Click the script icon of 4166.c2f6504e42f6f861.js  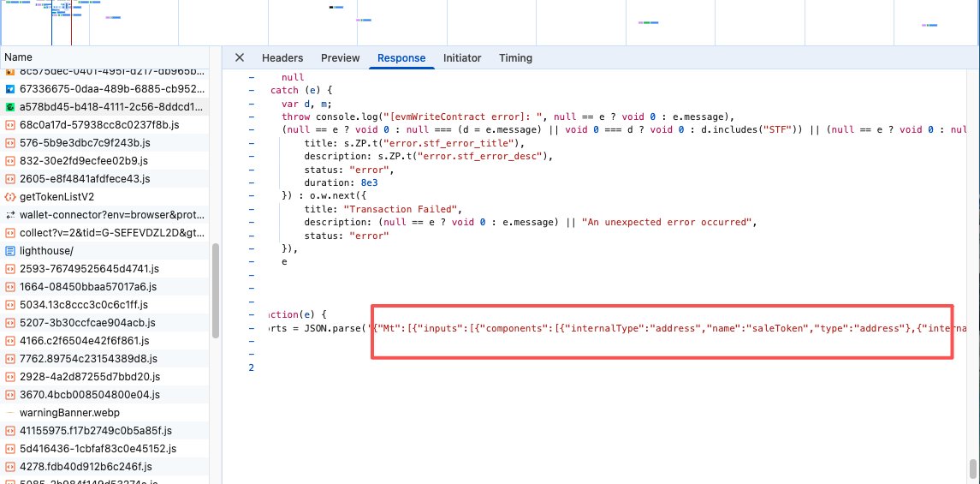(10, 342)
